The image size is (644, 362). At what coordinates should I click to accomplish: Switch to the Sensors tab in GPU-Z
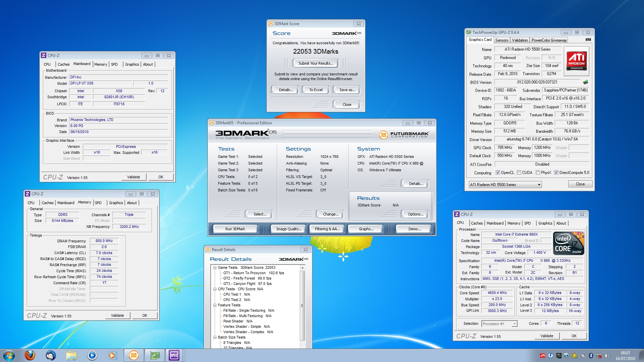pos(502,40)
